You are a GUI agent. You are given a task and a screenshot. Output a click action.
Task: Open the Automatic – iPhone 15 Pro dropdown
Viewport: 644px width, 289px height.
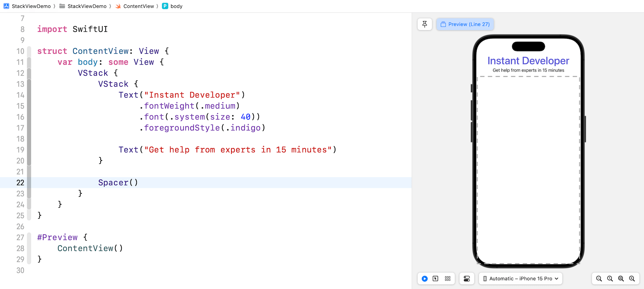[521, 279]
